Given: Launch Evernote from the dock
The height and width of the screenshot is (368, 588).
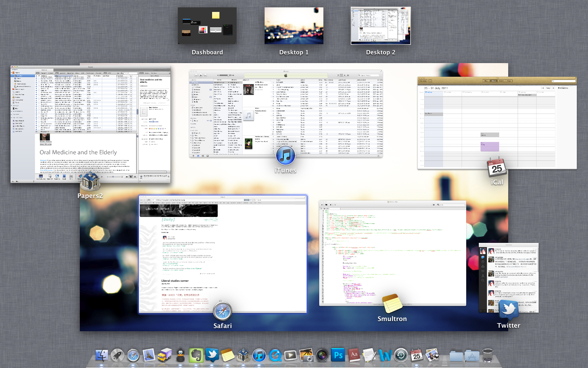Looking at the screenshot, I should (196, 356).
